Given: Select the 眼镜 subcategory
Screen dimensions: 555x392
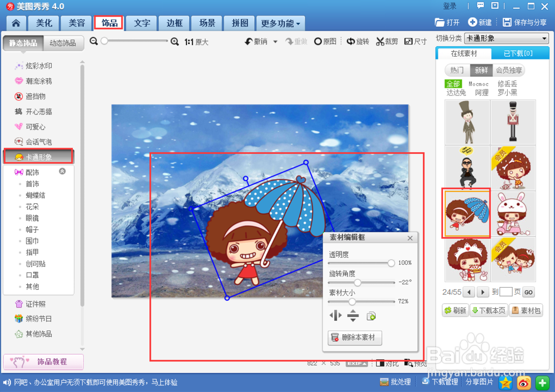Looking at the screenshot, I should coord(32,218).
